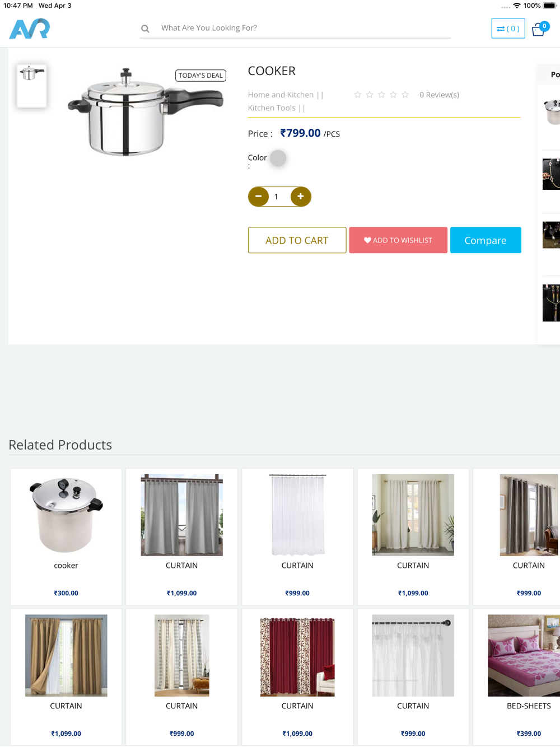560x747 pixels.
Task: Open the related cooker product at ₹300.00
Action: pos(66,536)
